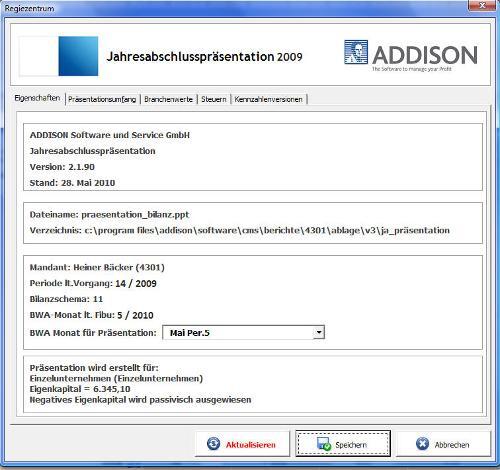This screenshot has width=500, height=470.
Task: Select the Mai Per.5 combo box field
Action: [243, 333]
